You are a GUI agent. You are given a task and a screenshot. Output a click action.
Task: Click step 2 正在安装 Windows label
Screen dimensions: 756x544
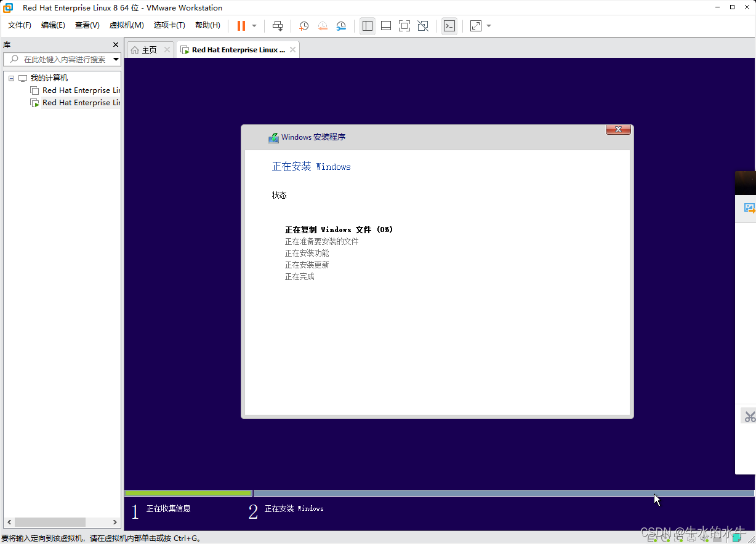pos(294,508)
